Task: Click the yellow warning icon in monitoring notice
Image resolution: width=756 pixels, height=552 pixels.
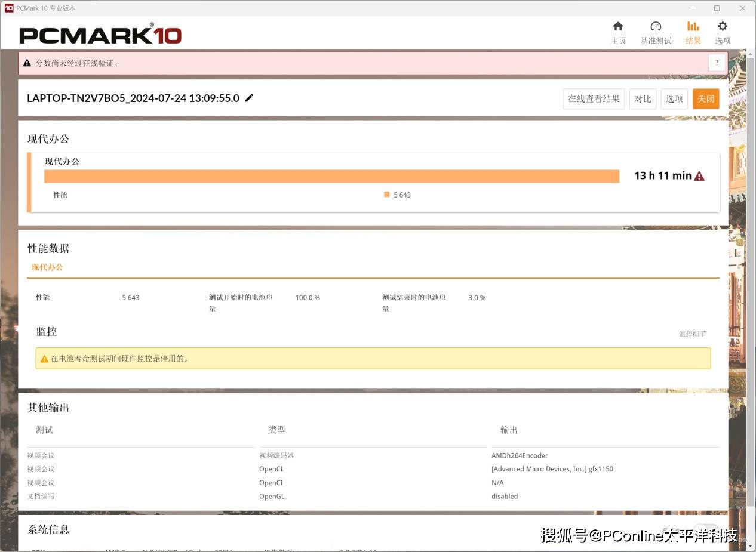Action: (44, 359)
